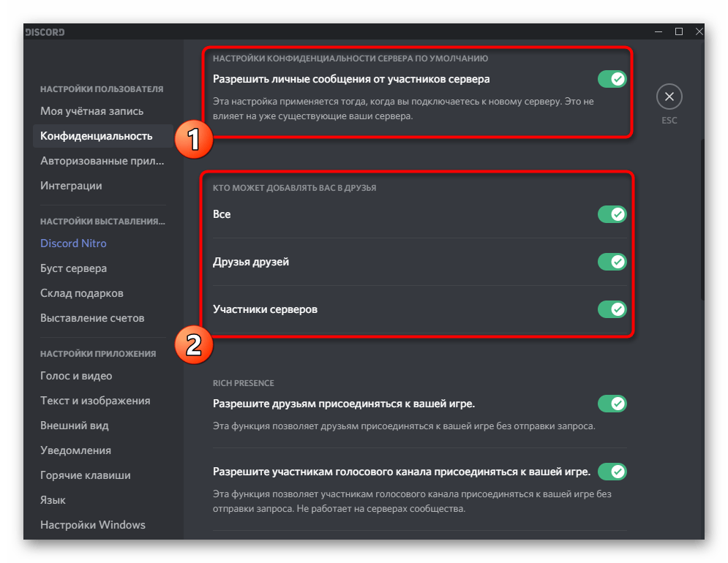
Task: Toggle voice channel members joining your game
Action: point(612,472)
